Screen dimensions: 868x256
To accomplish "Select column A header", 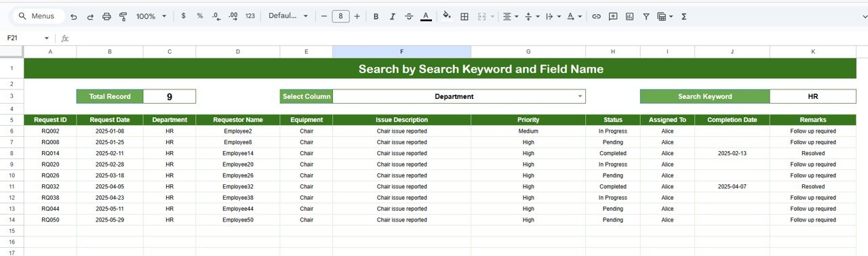I will 50,51.
